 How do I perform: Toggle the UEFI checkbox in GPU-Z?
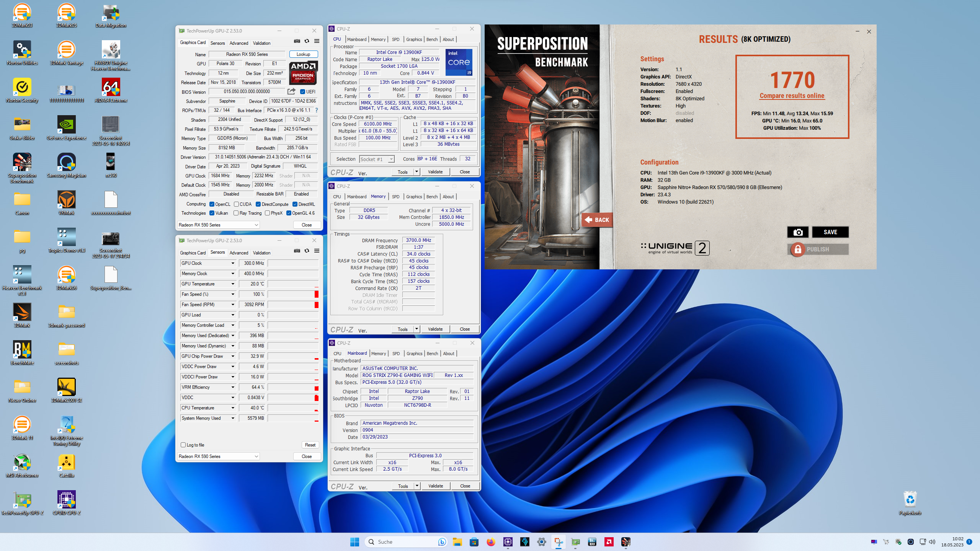(x=302, y=92)
